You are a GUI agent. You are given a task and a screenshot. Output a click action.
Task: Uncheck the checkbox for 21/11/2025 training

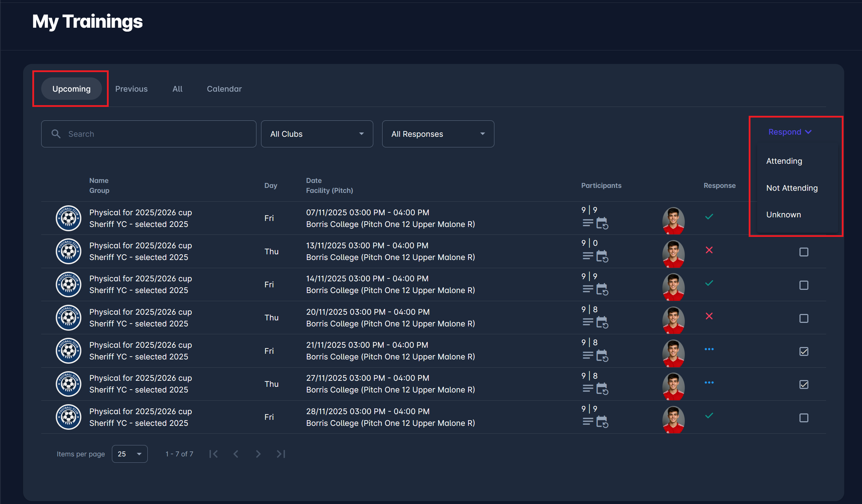803,351
